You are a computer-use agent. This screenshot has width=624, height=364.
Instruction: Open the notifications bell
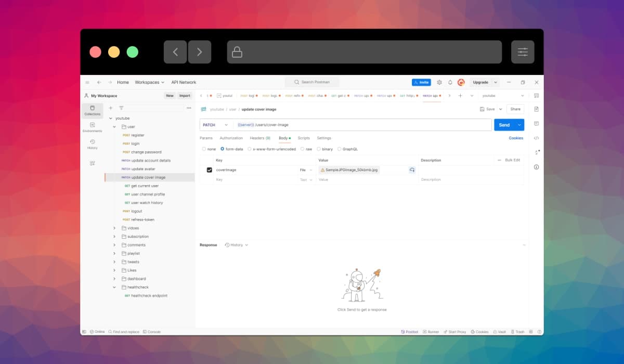pyautogui.click(x=450, y=82)
